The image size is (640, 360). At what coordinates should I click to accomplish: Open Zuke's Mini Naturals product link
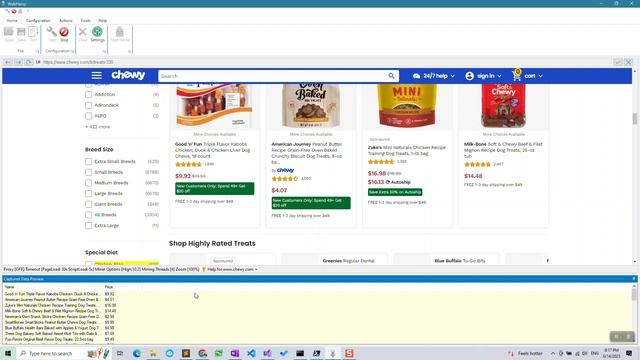pyautogui.click(x=407, y=150)
